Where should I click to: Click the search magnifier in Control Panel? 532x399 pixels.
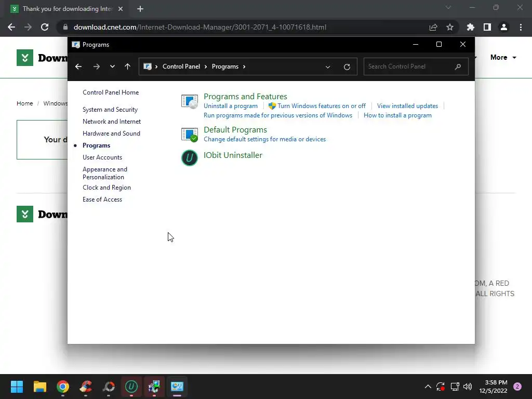pyautogui.click(x=458, y=66)
